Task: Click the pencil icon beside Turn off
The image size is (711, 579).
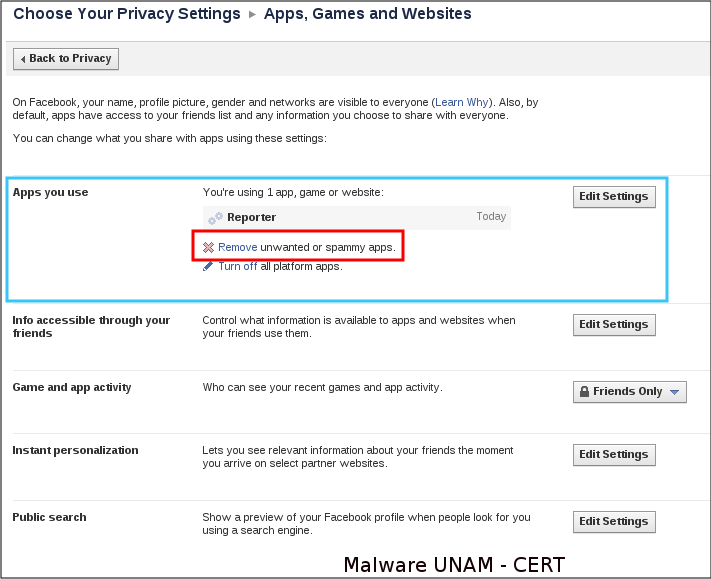Action: [208, 266]
